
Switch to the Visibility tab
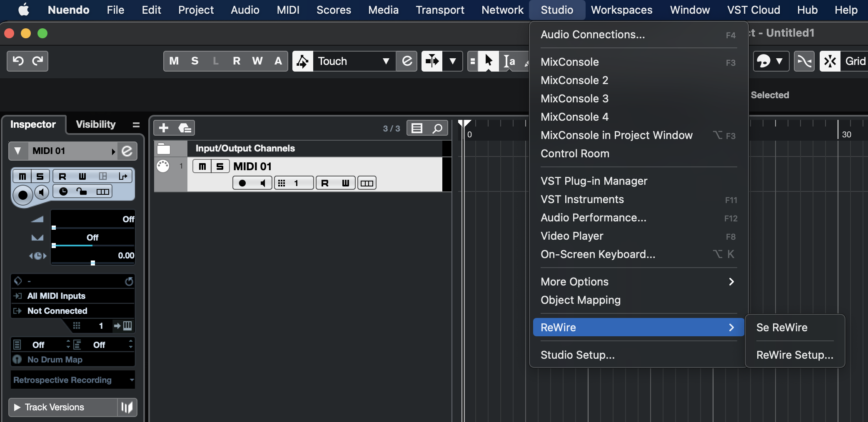[x=96, y=124]
